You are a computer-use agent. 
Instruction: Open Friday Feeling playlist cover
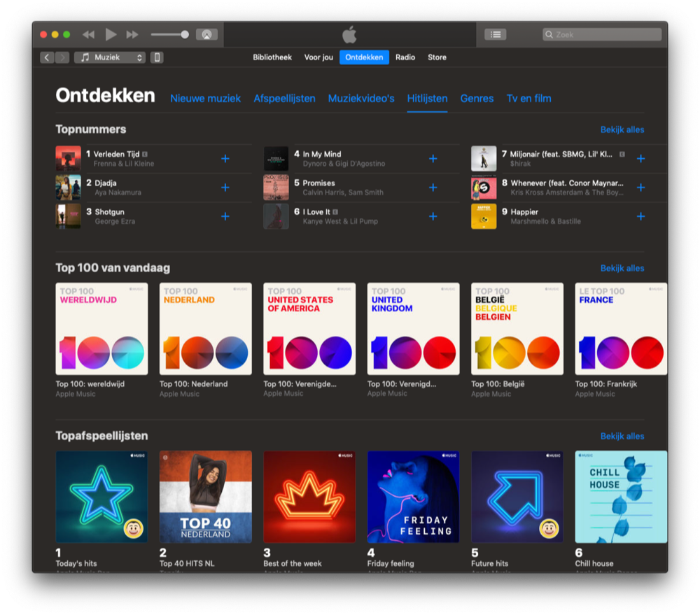click(414, 497)
